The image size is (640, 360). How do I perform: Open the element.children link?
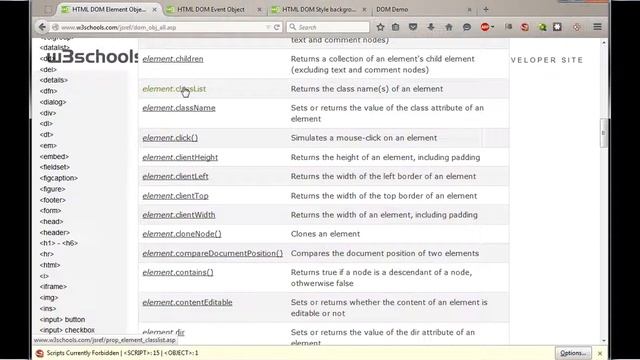coord(173,59)
